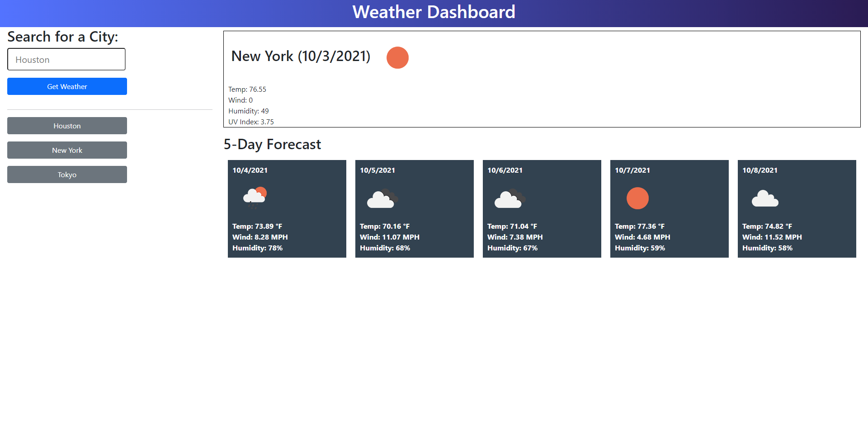The image size is (868, 438).
Task: Click the Weather Dashboard header title
Action: point(434,12)
